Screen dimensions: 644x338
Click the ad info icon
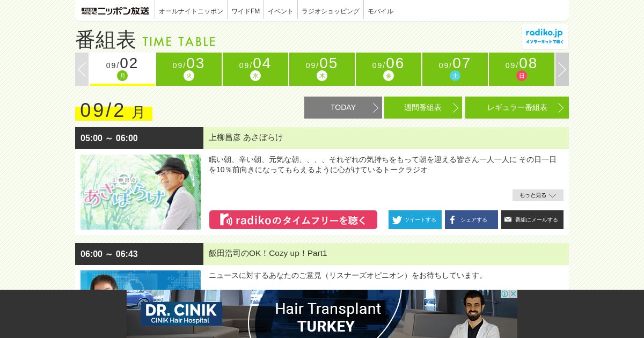click(x=505, y=293)
